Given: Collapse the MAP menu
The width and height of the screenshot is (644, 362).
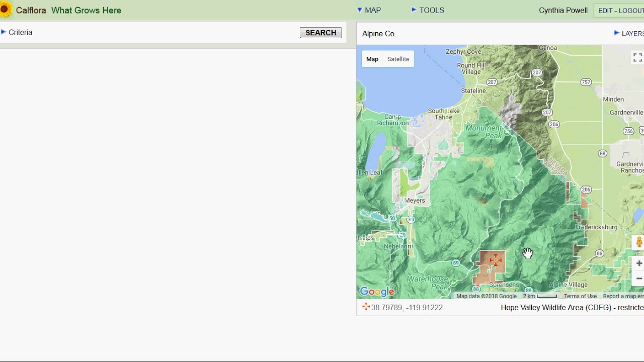Looking at the screenshot, I should [369, 10].
